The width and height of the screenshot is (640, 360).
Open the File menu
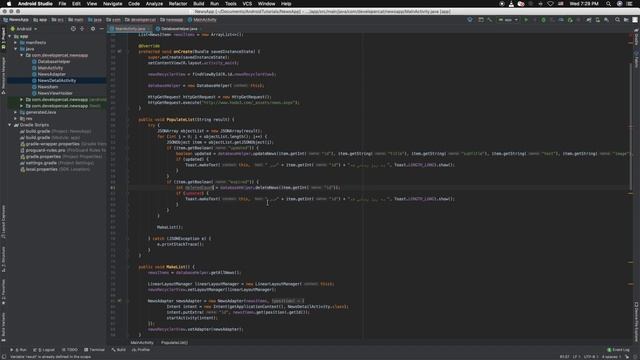62,4
